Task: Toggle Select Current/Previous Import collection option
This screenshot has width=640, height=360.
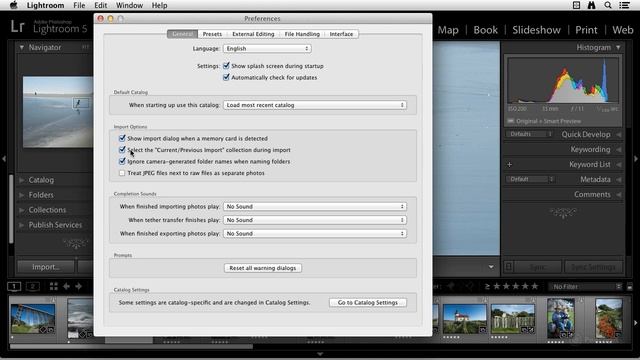Action: (122, 150)
